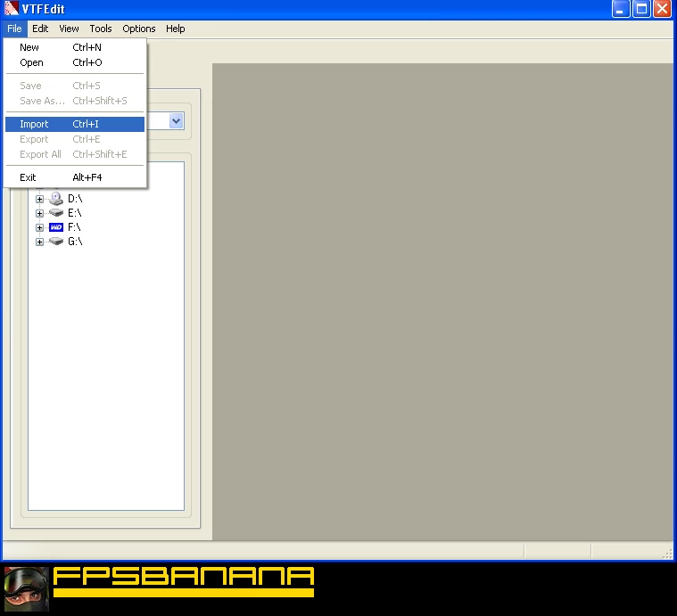Click the blue WD icon for F:\ drive
Image resolution: width=677 pixels, height=616 pixels.
56,227
